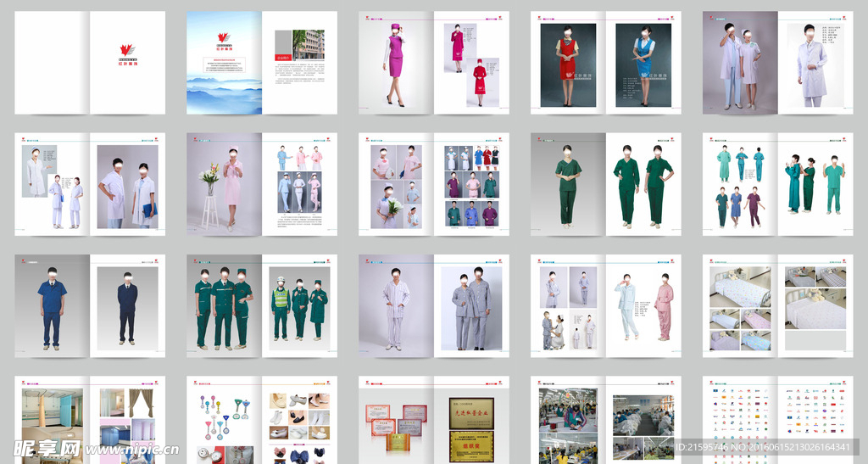Click the red logo on the blue sky page
Viewport: 868px width, 464px height.
[x=224, y=37]
